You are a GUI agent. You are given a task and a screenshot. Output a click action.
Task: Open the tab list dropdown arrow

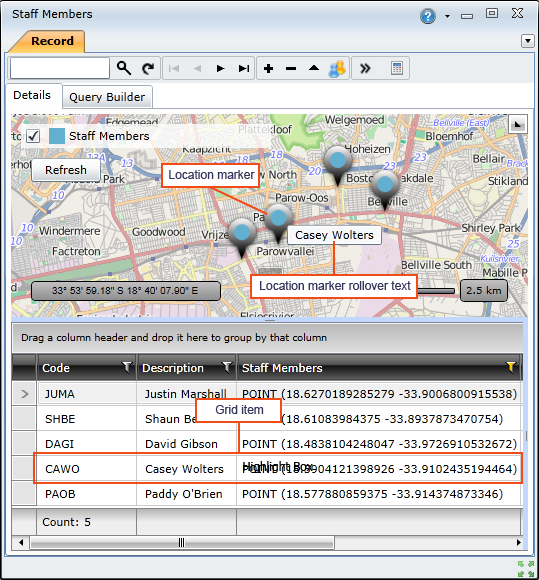[x=528, y=41]
